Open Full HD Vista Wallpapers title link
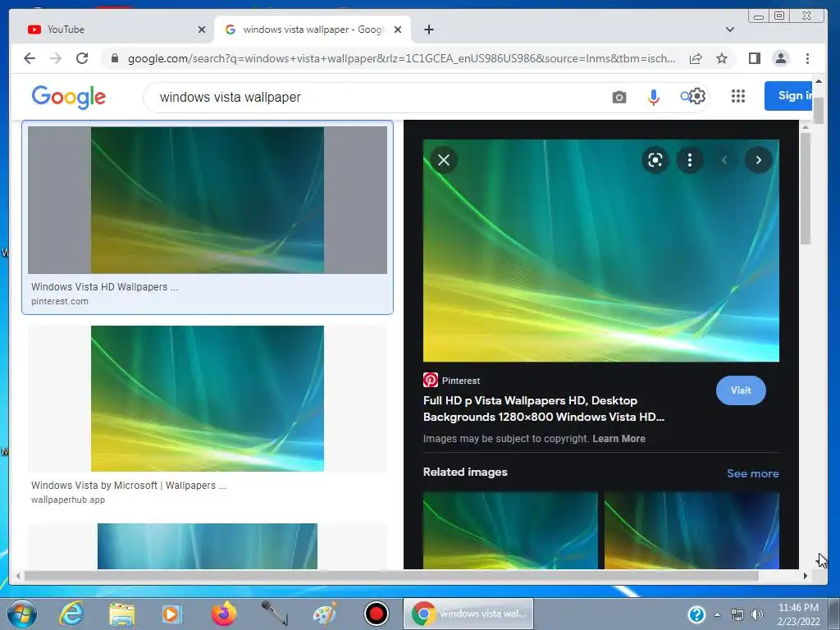The width and height of the screenshot is (840, 630). pos(544,409)
